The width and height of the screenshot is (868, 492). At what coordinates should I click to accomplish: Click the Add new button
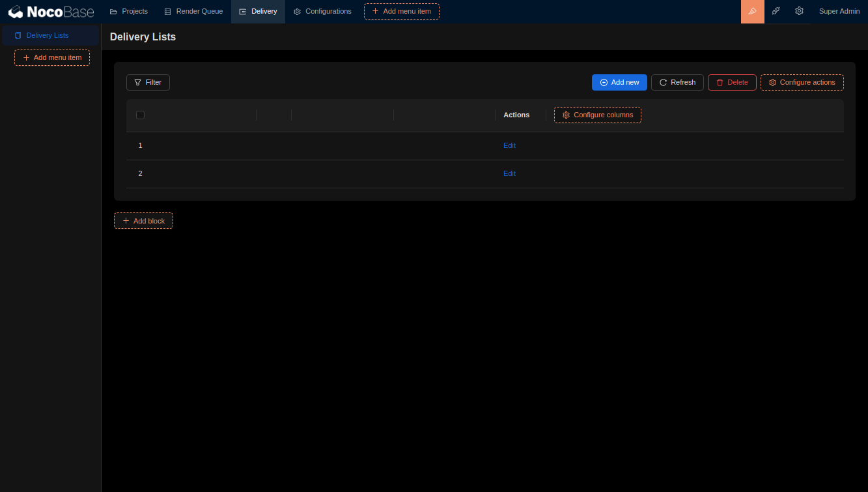(619, 82)
